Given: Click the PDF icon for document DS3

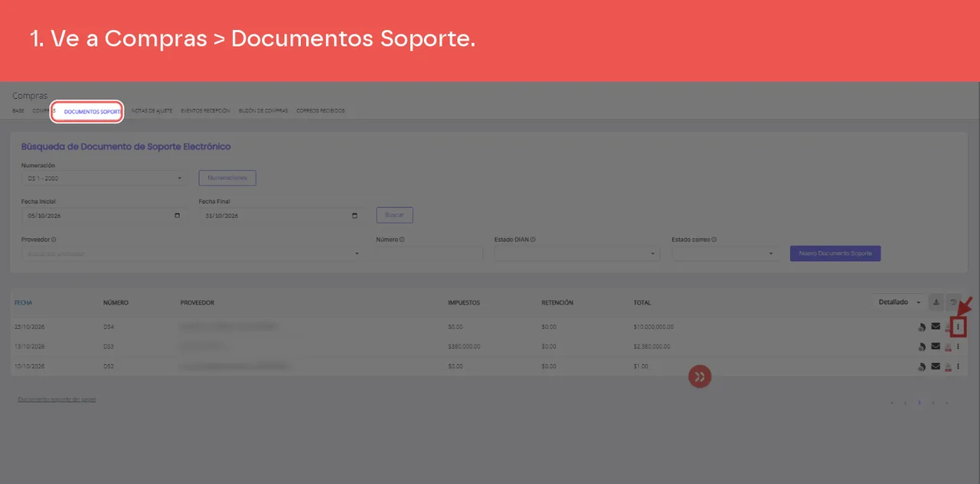Looking at the screenshot, I should pyautogui.click(x=948, y=347).
